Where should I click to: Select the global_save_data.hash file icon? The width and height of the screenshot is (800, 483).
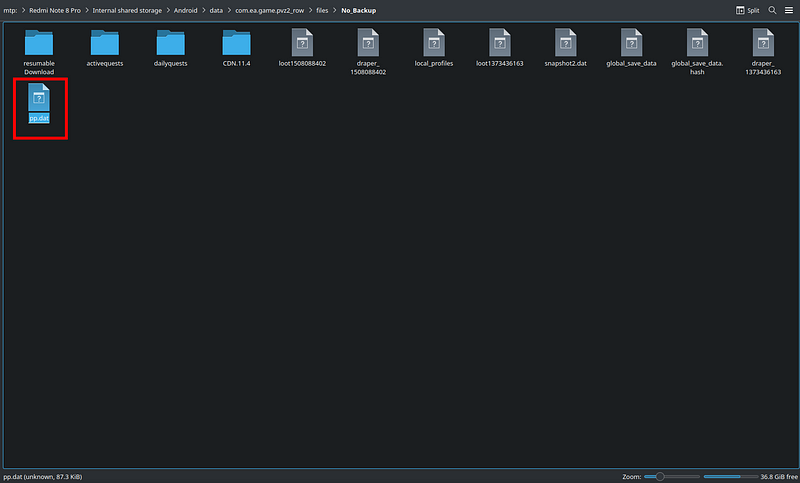pos(697,42)
